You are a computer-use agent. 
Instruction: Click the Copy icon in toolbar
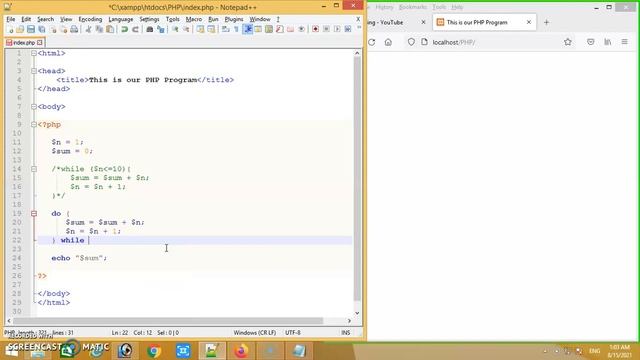[99, 29]
